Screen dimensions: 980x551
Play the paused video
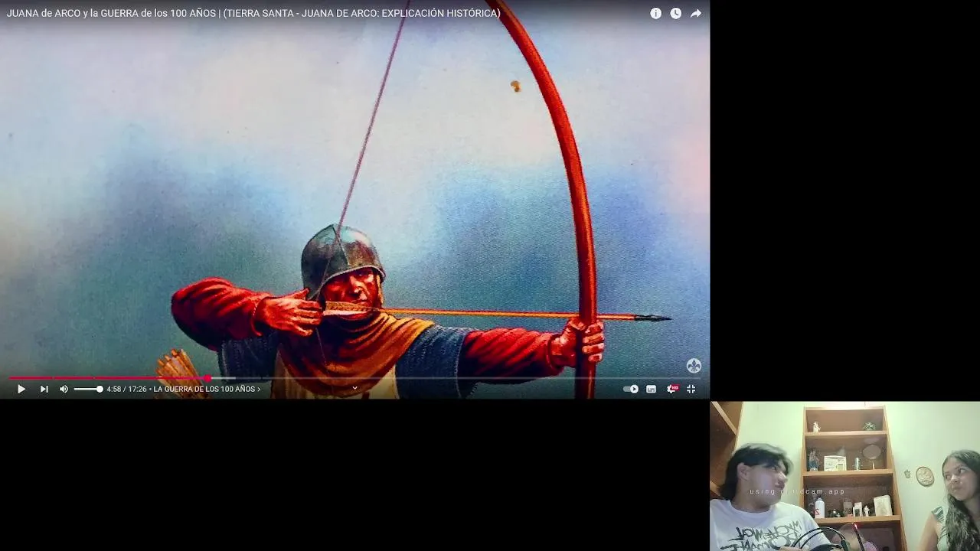21,389
